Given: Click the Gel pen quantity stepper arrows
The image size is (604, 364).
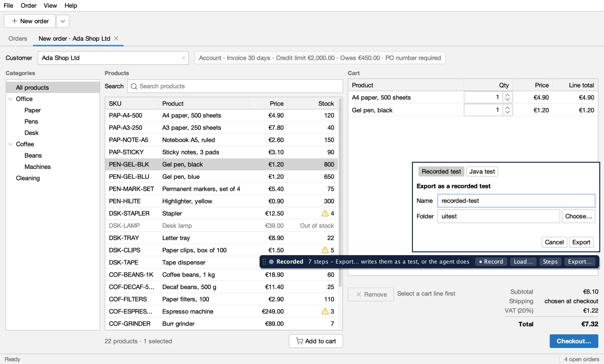Looking at the screenshot, I should click(508, 110).
